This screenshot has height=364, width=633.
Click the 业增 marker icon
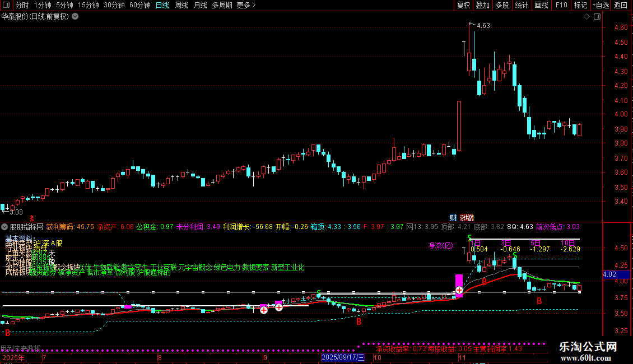click(x=467, y=217)
